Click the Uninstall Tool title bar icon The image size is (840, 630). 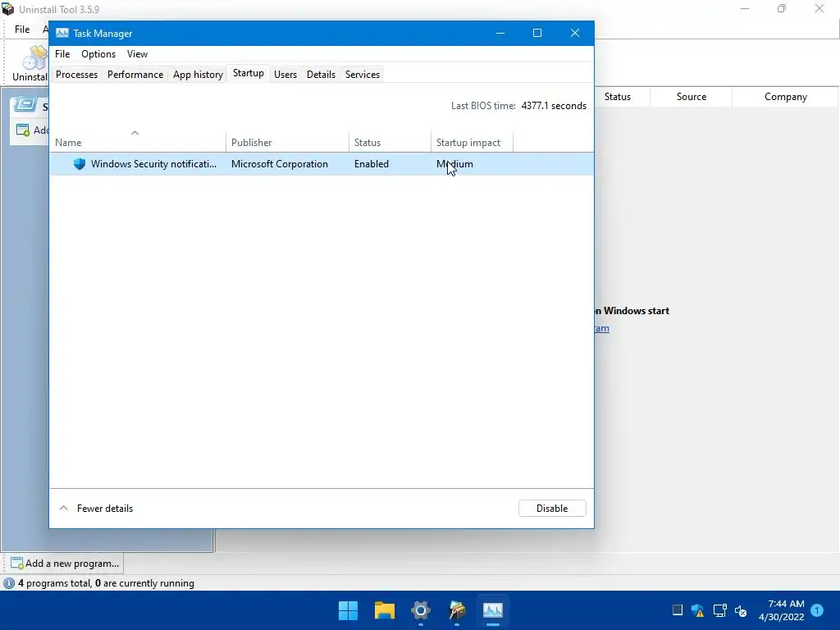(x=7, y=9)
